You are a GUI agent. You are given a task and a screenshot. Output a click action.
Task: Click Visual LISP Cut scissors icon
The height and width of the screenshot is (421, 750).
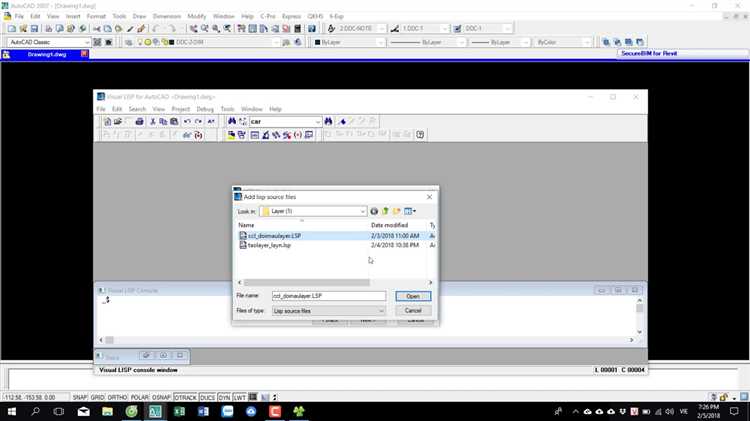[x=153, y=122]
